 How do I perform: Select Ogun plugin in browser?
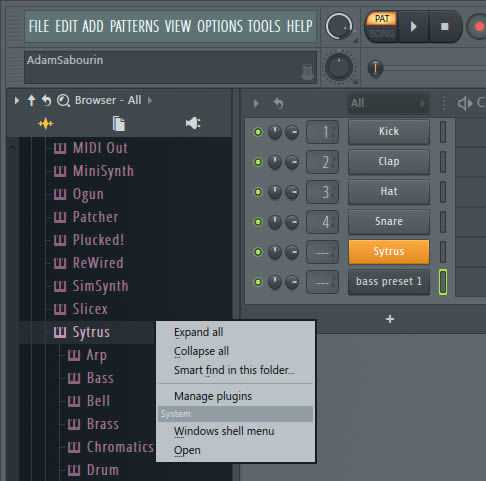click(x=88, y=194)
